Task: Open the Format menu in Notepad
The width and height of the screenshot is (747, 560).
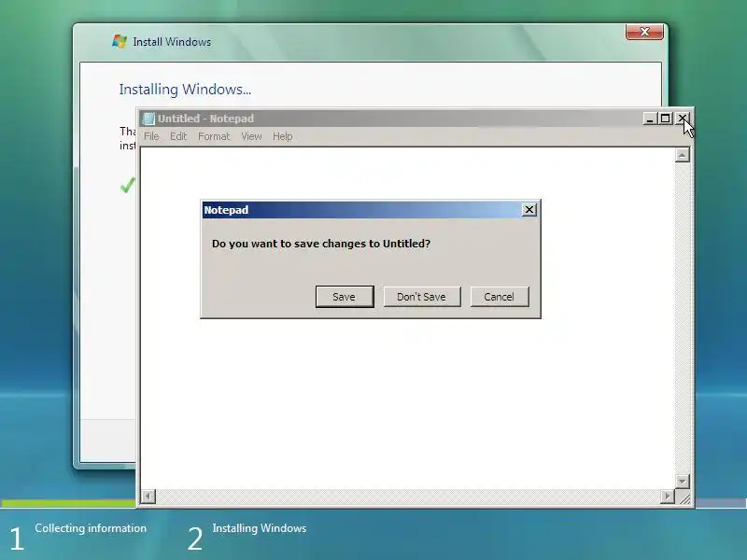Action: (214, 136)
